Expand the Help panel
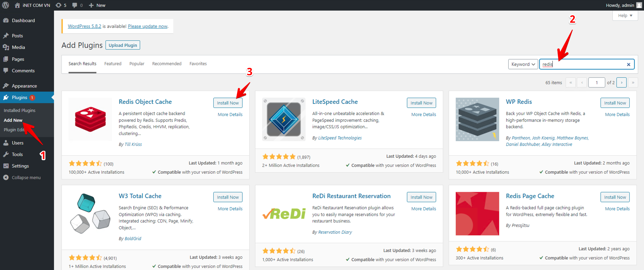 [x=625, y=16]
